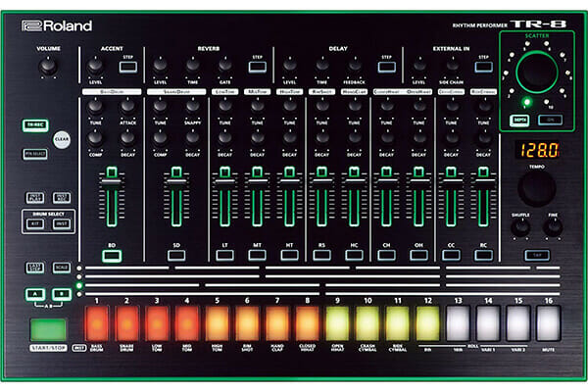Toggle the Scatter DEPTH button
This screenshot has width=588, height=392.
(x=519, y=121)
